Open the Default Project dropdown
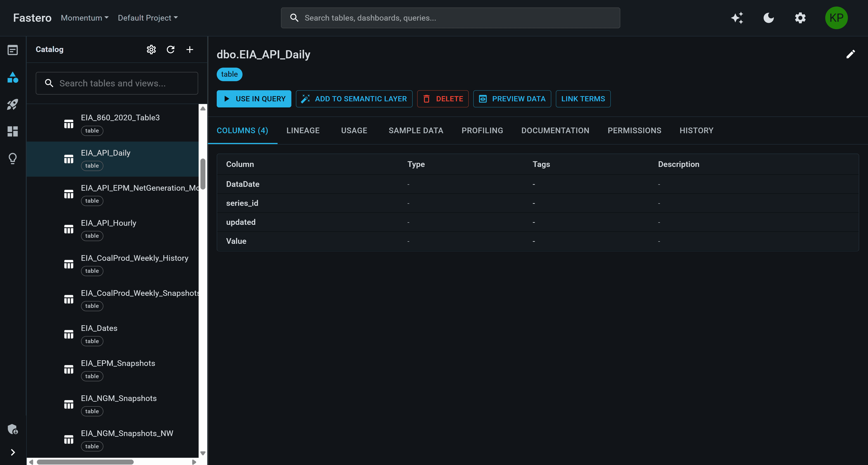The width and height of the screenshot is (868, 465). pyautogui.click(x=147, y=18)
